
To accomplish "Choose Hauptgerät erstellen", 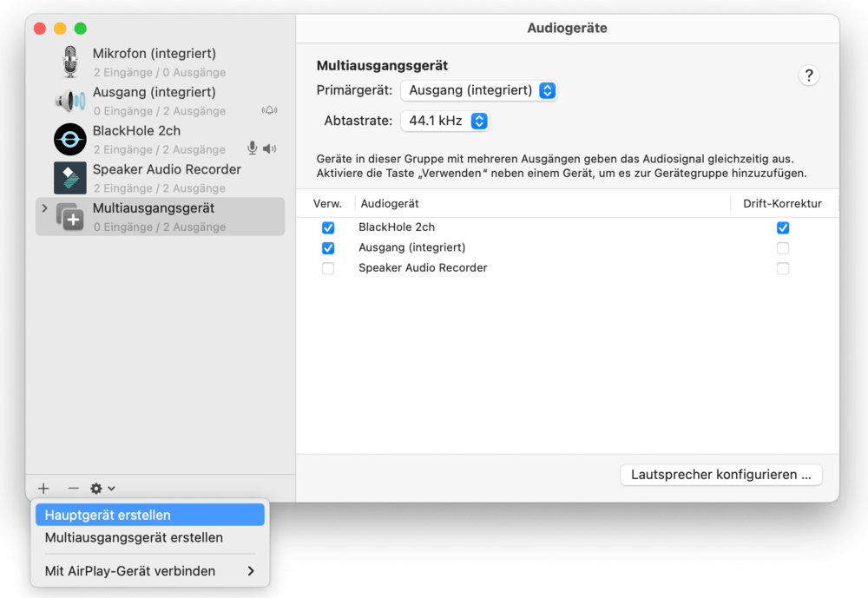I will pyautogui.click(x=150, y=515).
